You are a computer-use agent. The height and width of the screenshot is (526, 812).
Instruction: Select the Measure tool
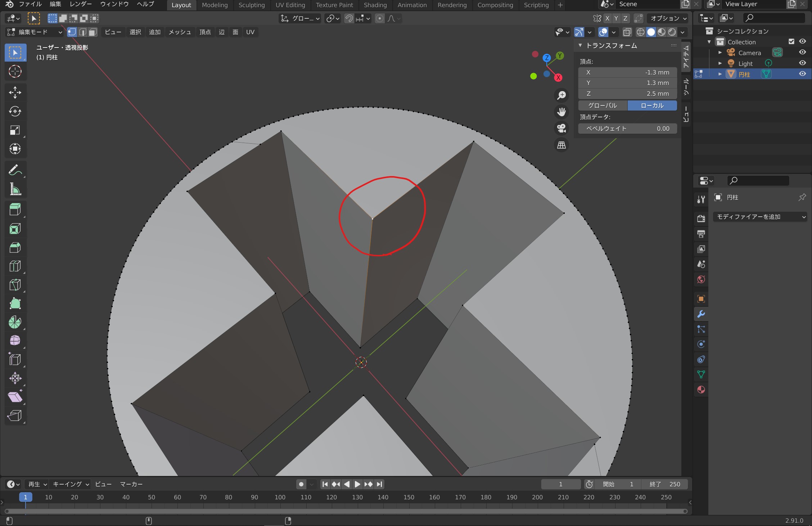tap(15, 189)
